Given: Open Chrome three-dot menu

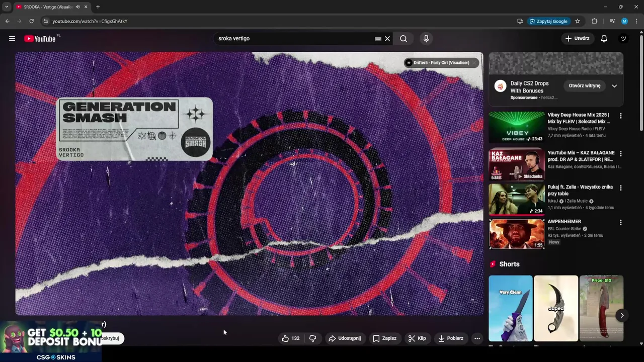Looking at the screenshot, I should coord(637,21).
